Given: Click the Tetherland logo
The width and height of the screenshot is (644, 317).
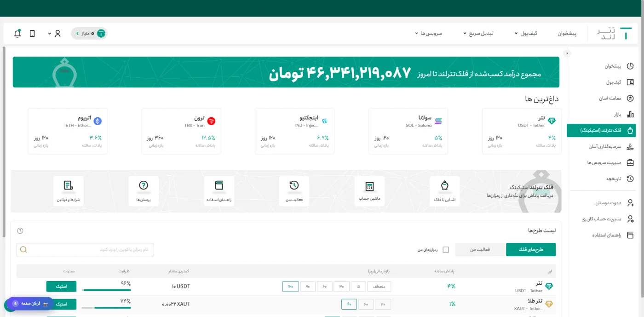Looking at the screenshot, I should click(614, 34).
